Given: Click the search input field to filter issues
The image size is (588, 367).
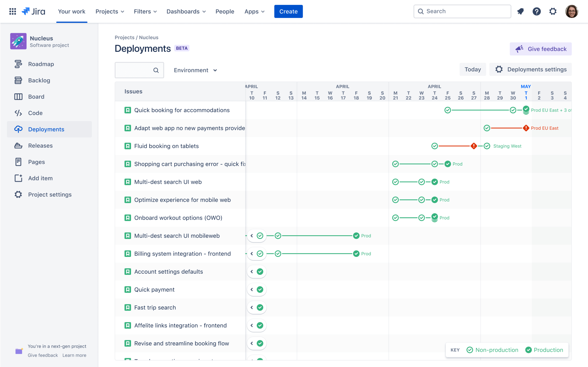Looking at the screenshot, I should [x=140, y=70].
